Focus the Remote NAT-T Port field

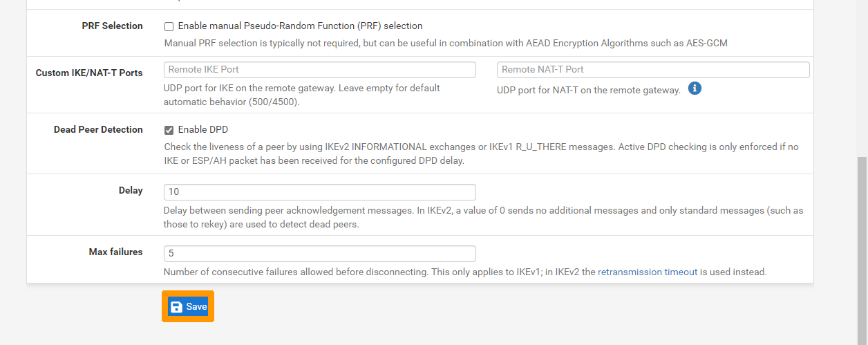click(x=652, y=70)
